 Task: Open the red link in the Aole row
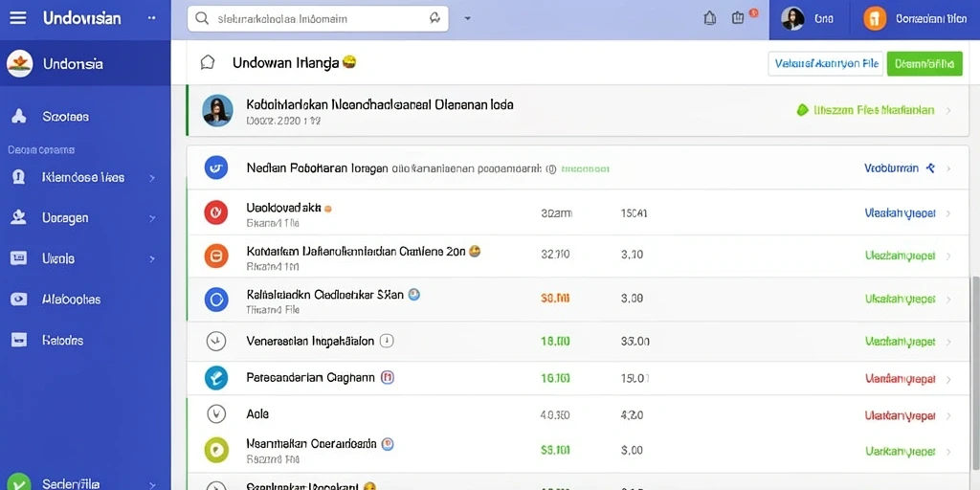[900, 415]
